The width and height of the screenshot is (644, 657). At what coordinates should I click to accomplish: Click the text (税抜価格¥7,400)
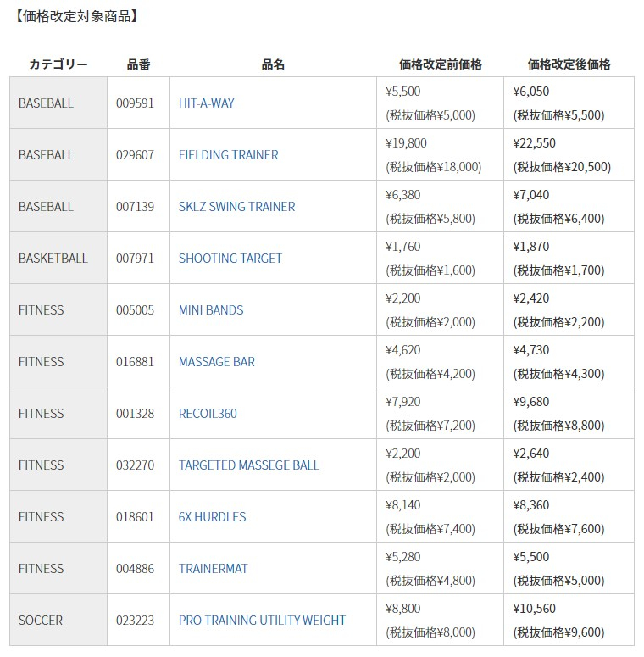click(430, 529)
